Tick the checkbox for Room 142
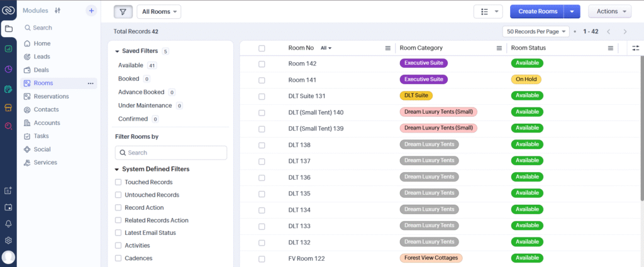 [262, 63]
